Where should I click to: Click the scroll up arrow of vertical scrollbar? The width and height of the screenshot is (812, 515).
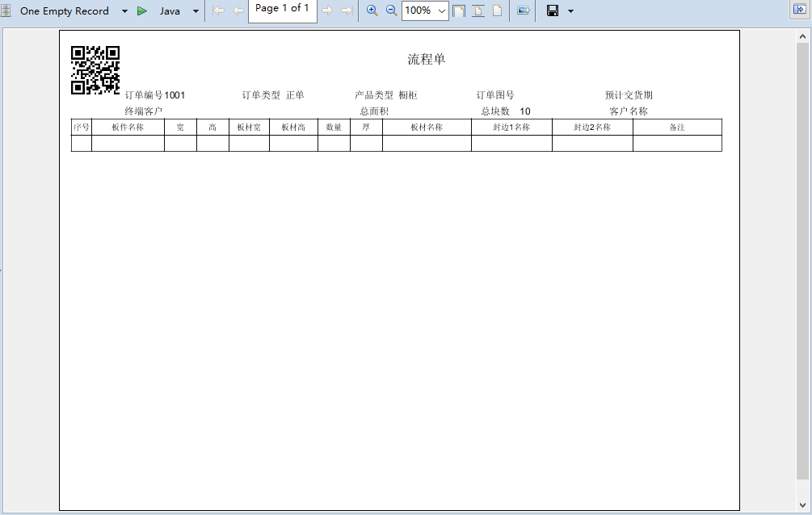(802, 36)
